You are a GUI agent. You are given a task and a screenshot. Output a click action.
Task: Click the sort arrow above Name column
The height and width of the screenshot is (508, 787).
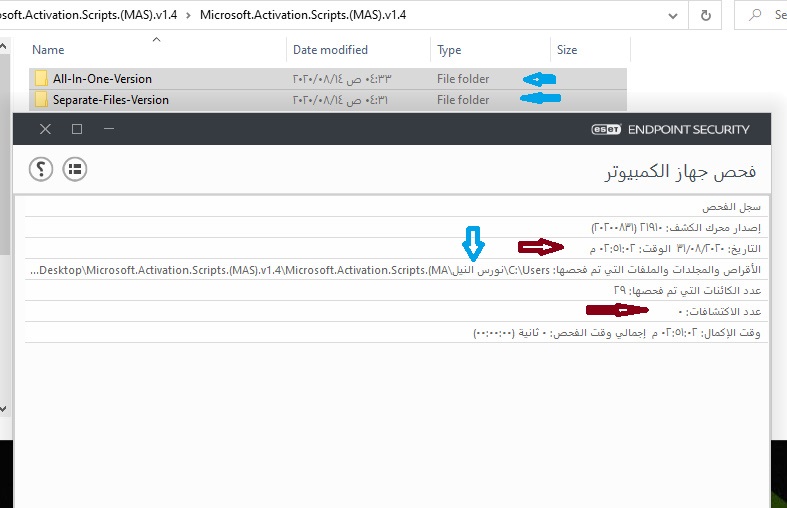click(156, 40)
